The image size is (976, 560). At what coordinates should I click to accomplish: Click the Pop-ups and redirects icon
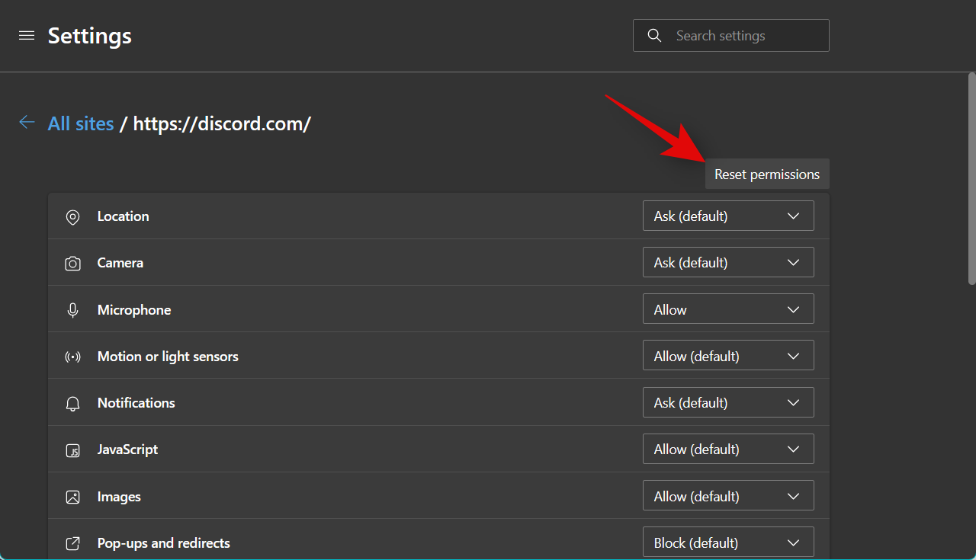click(x=72, y=543)
